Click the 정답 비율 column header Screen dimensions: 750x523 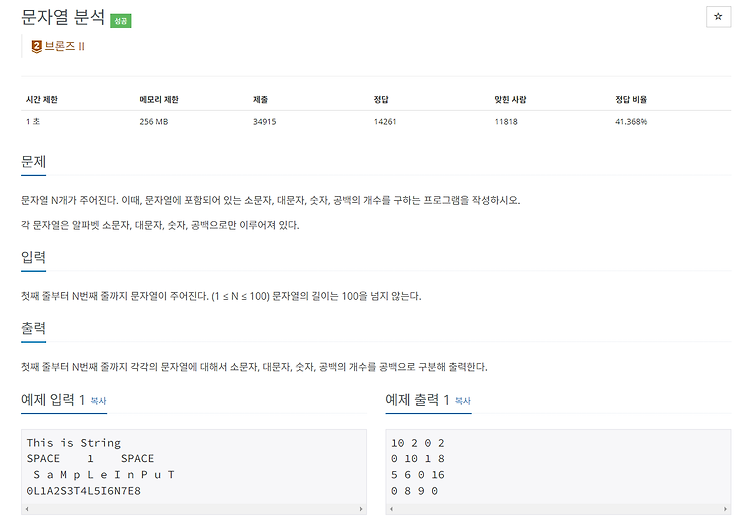coord(631,100)
